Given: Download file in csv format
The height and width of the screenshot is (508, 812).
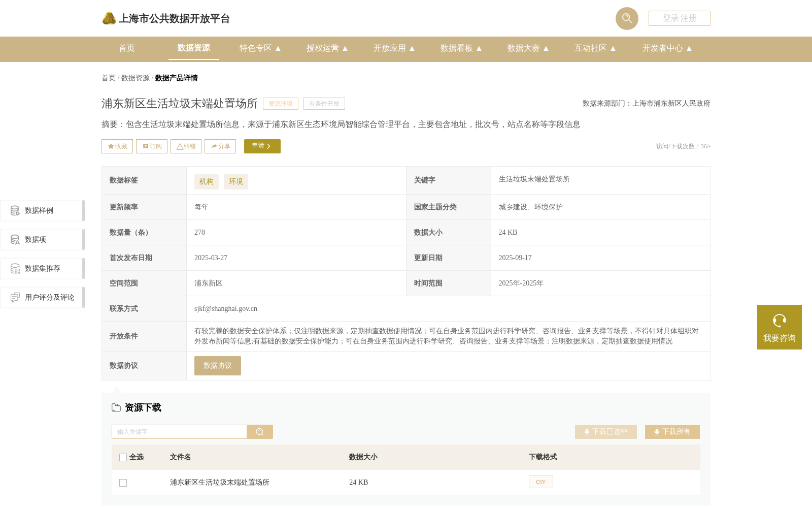Looking at the screenshot, I should (541, 482).
